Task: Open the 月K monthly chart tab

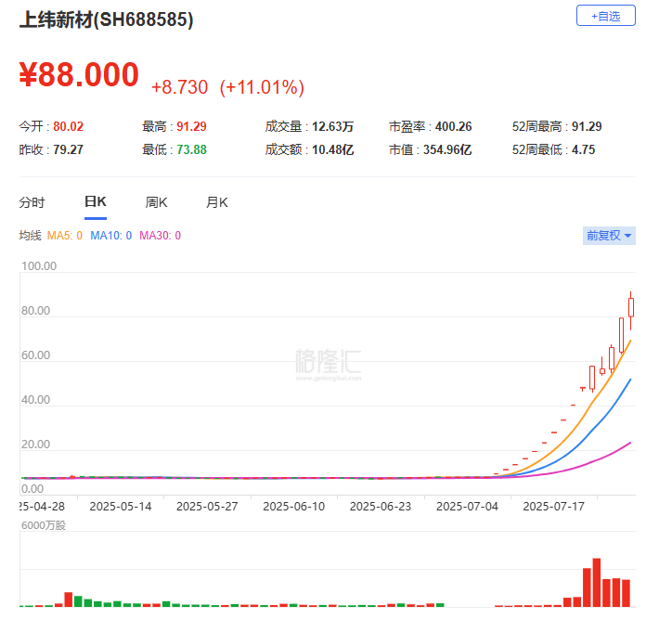Action: click(x=217, y=202)
